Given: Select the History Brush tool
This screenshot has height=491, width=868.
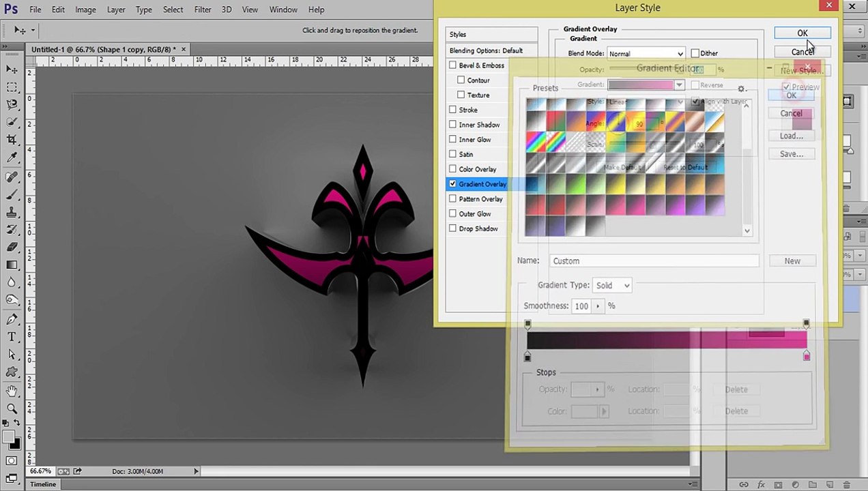Looking at the screenshot, I should click(x=12, y=230).
